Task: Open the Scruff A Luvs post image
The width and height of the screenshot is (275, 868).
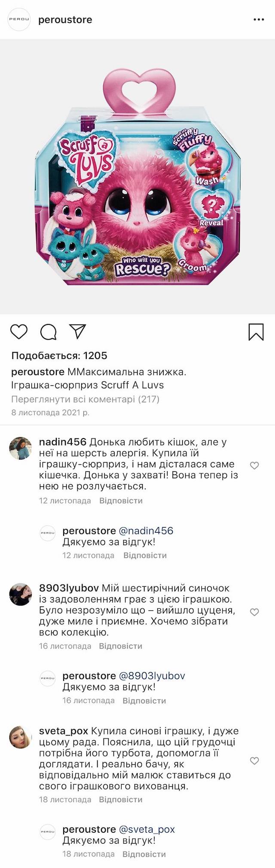Action: point(137,176)
